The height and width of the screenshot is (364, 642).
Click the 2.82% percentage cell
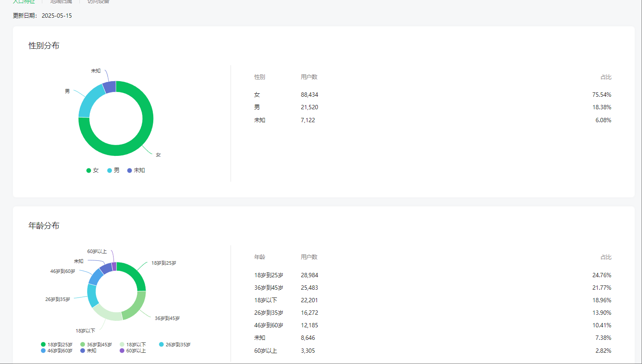[x=603, y=351]
